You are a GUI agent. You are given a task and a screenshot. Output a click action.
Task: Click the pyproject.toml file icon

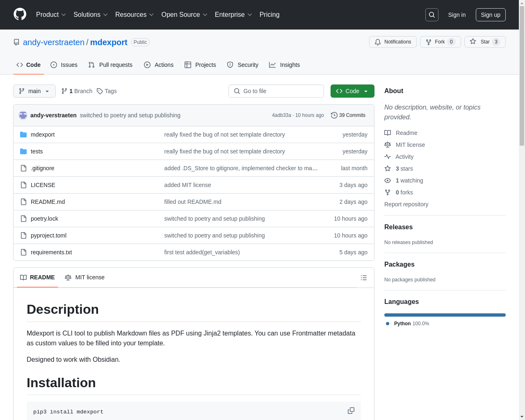click(23, 235)
